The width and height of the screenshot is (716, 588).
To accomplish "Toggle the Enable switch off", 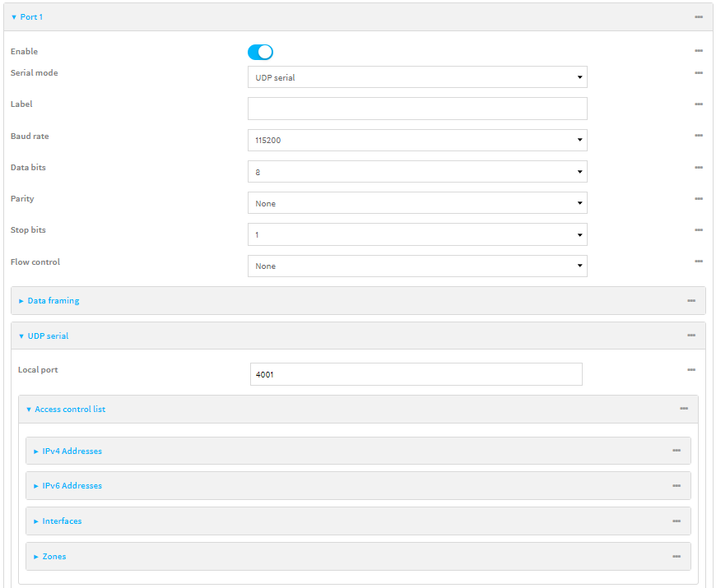I will tap(260, 53).
